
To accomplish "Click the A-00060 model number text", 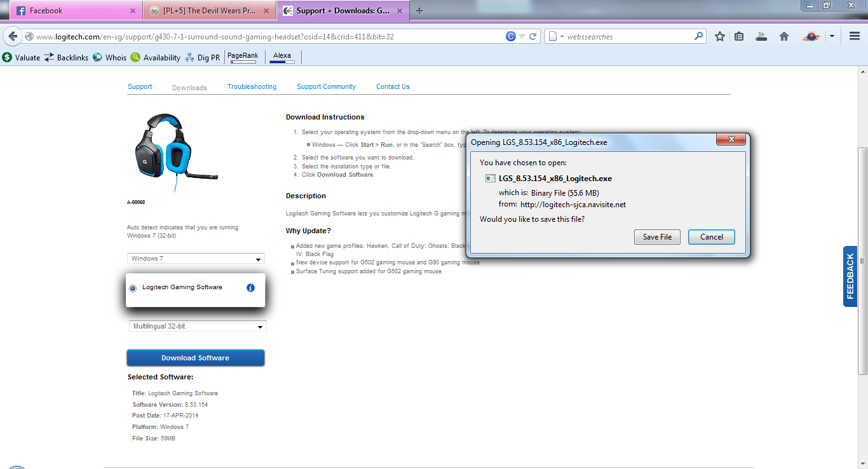I will click(136, 203).
